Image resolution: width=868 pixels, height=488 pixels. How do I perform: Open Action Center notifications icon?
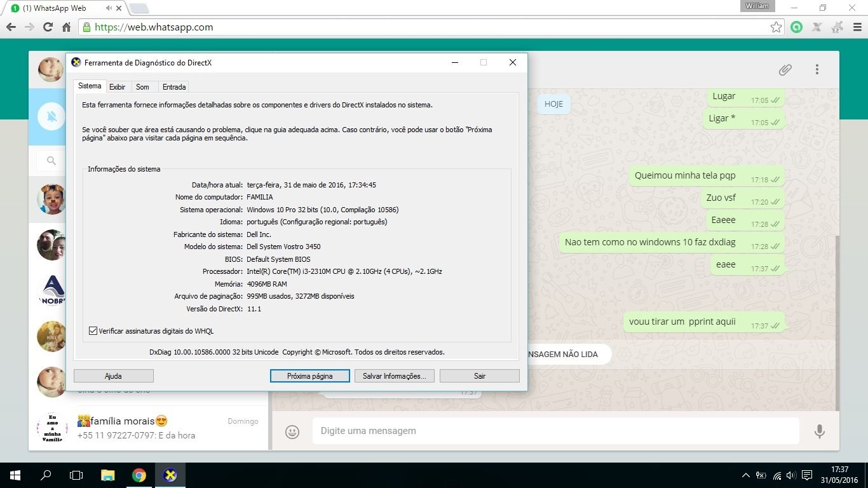(x=807, y=475)
